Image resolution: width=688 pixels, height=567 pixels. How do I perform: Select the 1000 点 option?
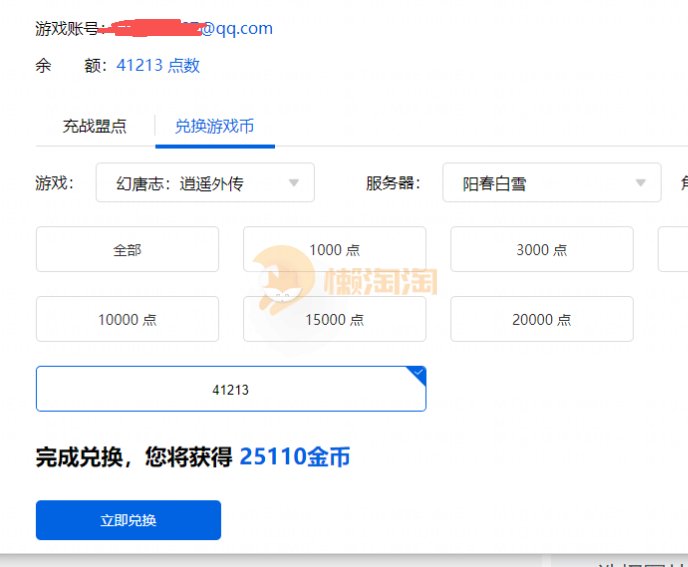tap(334, 249)
